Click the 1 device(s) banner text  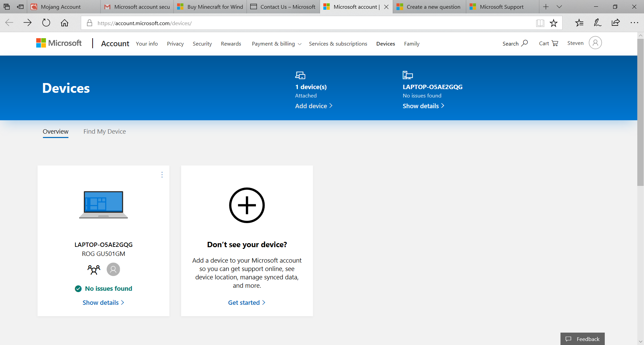pos(311,87)
